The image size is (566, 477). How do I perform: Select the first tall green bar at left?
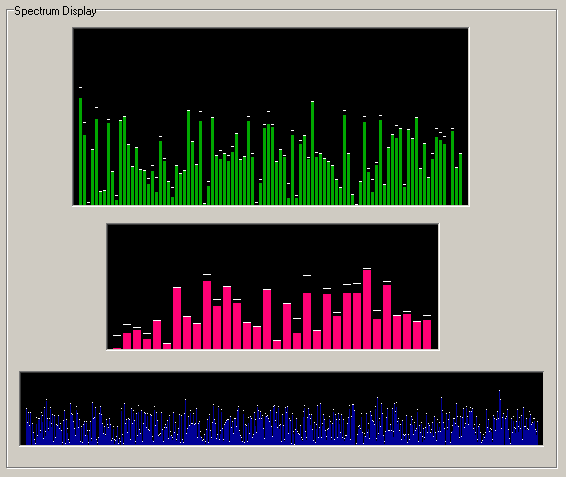(x=80, y=151)
